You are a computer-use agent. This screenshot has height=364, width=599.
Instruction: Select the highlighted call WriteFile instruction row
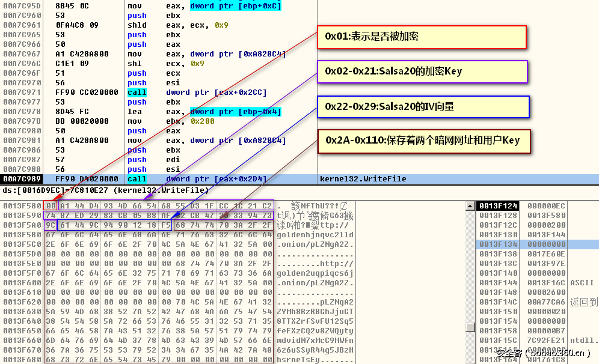click(x=299, y=178)
